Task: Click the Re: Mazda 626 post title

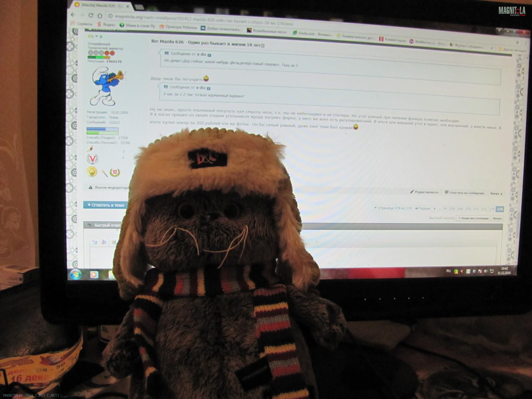Action: tap(208, 43)
